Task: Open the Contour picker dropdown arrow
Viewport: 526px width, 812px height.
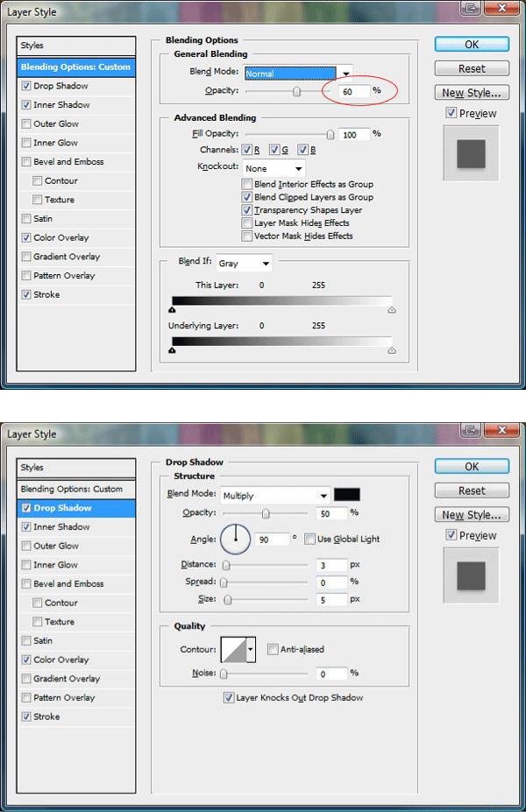Action: pyautogui.click(x=251, y=649)
